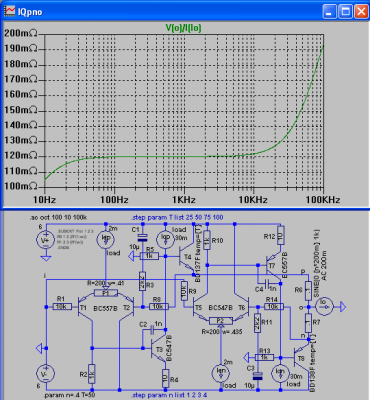Select resistor R10 1k
370x400 pixels.
[x=207, y=240]
